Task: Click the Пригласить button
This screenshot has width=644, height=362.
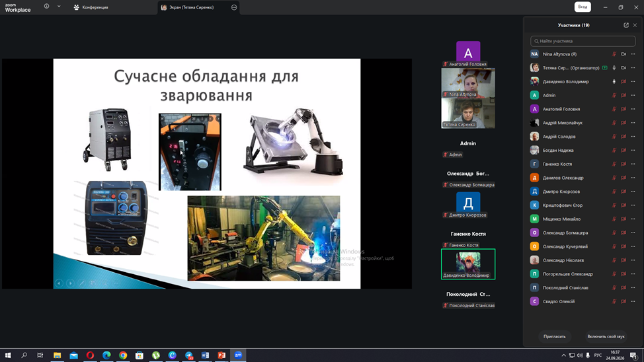Action: pos(555,336)
